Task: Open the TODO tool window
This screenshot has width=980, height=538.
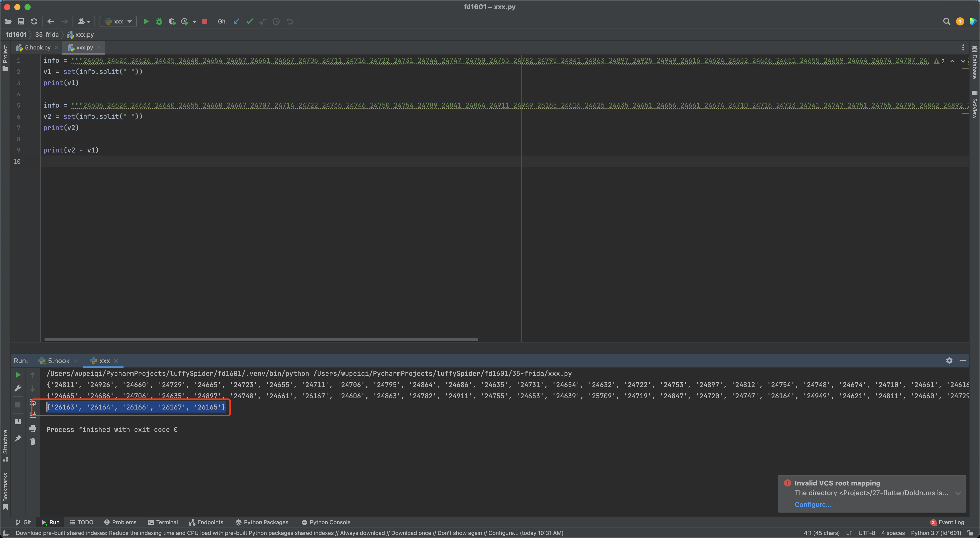Action: [x=81, y=522]
